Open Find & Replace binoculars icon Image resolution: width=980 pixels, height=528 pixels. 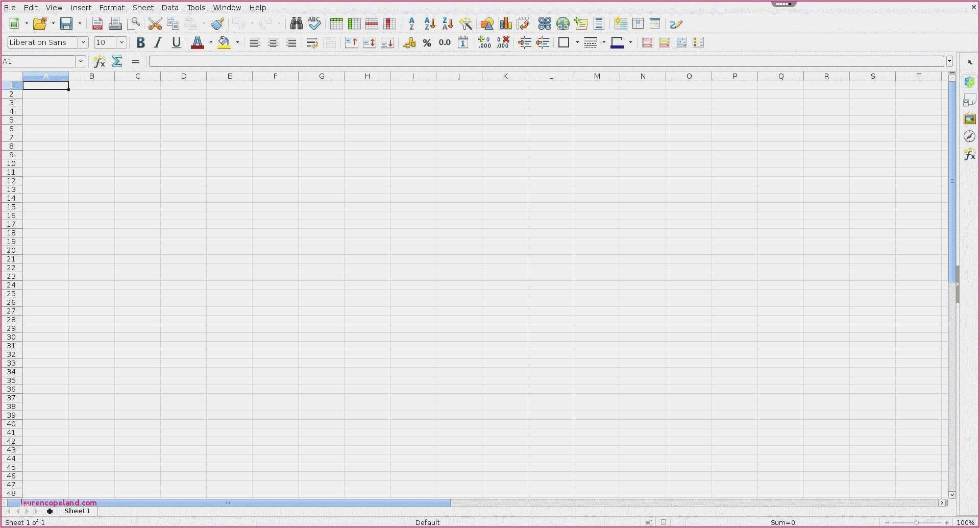296,23
